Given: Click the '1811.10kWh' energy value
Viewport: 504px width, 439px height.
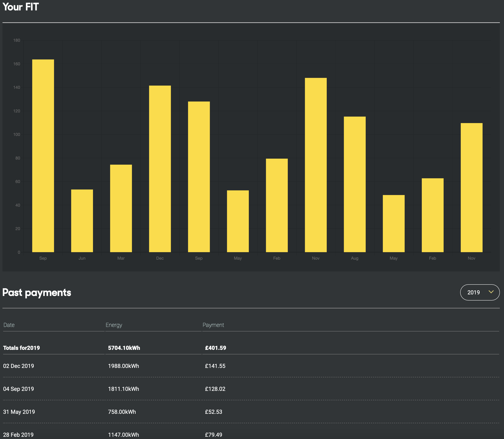Looking at the screenshot, I should (x=124, y=389).
